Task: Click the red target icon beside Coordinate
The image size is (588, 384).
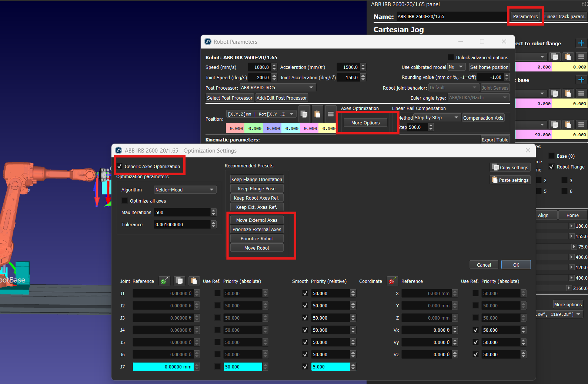Action: (392, 281)
